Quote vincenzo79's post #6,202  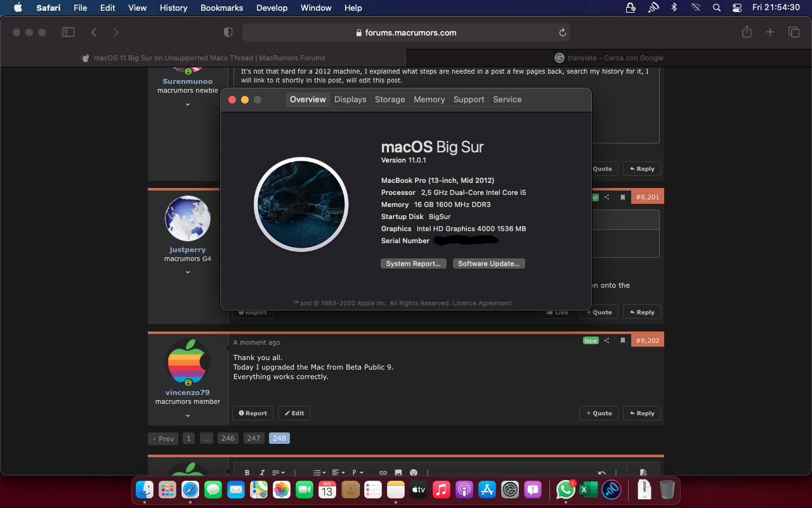coord(599,413)
